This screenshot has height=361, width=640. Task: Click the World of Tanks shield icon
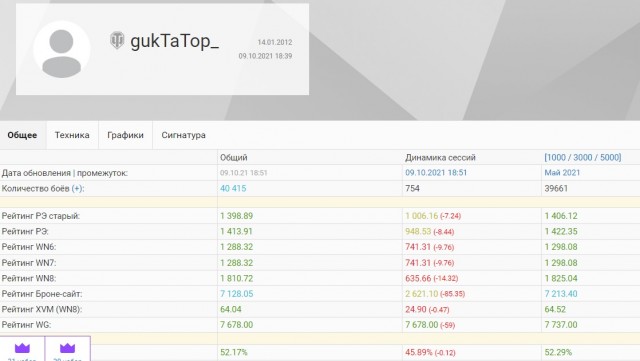[x=117, y=40]
